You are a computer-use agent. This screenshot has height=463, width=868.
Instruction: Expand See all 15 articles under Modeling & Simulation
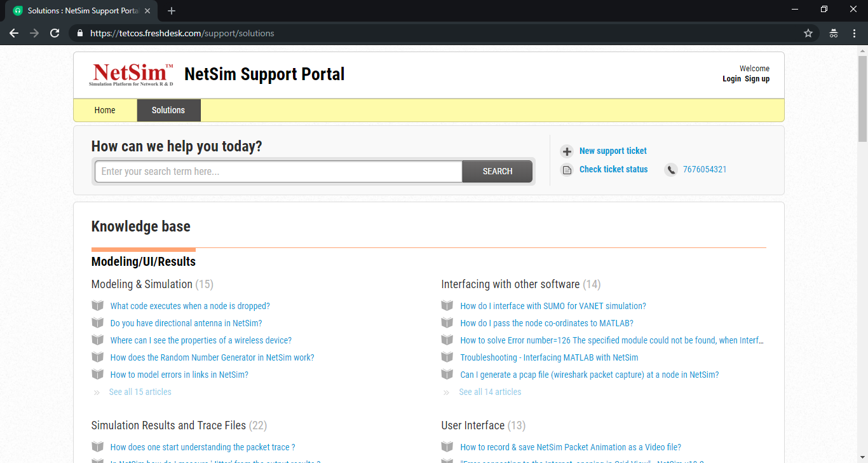(x=140, y=392)
